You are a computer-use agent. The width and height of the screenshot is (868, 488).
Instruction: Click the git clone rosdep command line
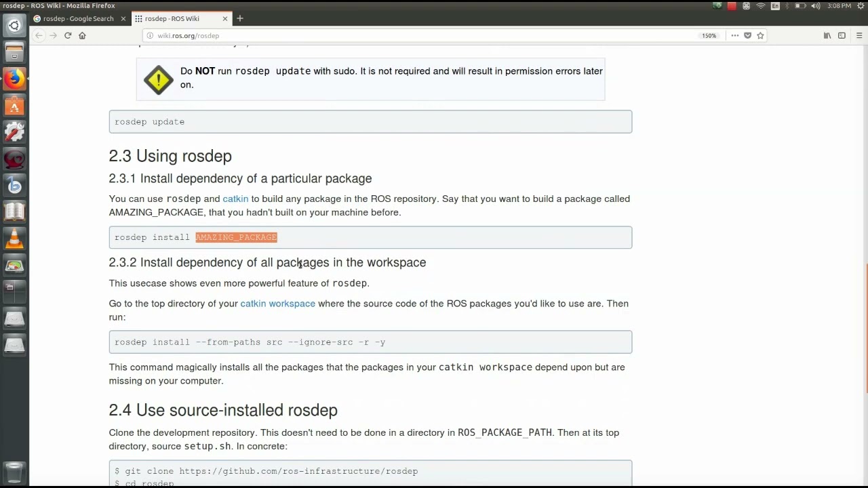click(266, 471)
